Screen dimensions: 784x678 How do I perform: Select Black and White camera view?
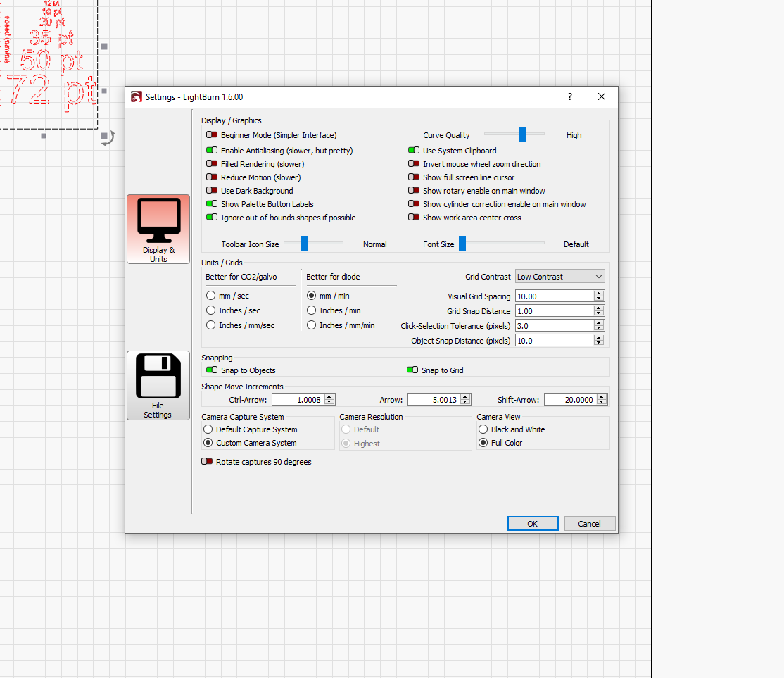(x=483, y=429)
